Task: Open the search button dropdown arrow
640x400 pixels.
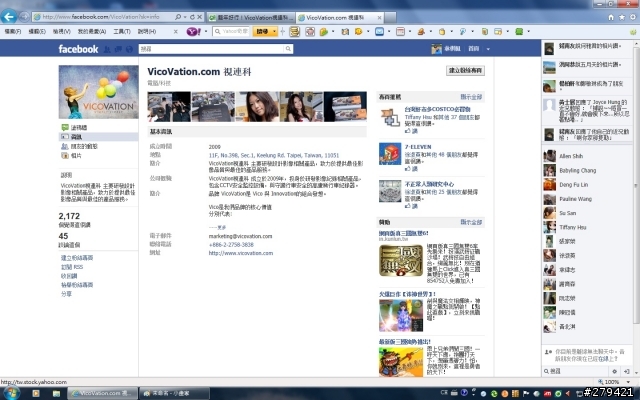Action: 274,31
